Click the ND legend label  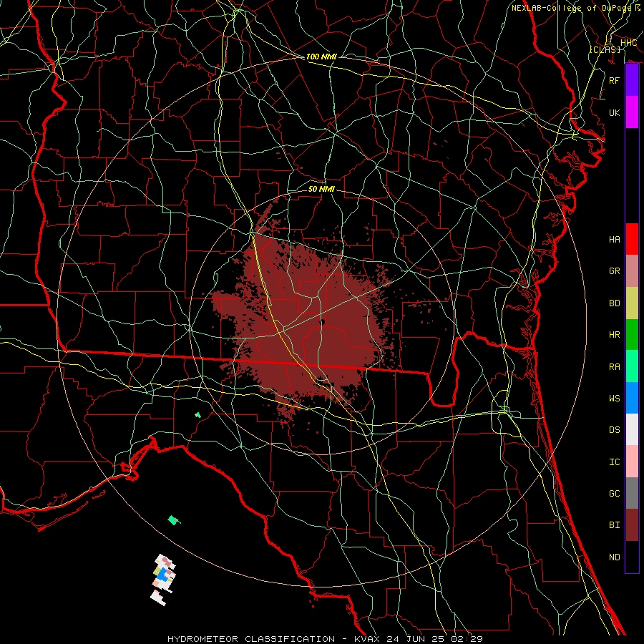point(615,557)
